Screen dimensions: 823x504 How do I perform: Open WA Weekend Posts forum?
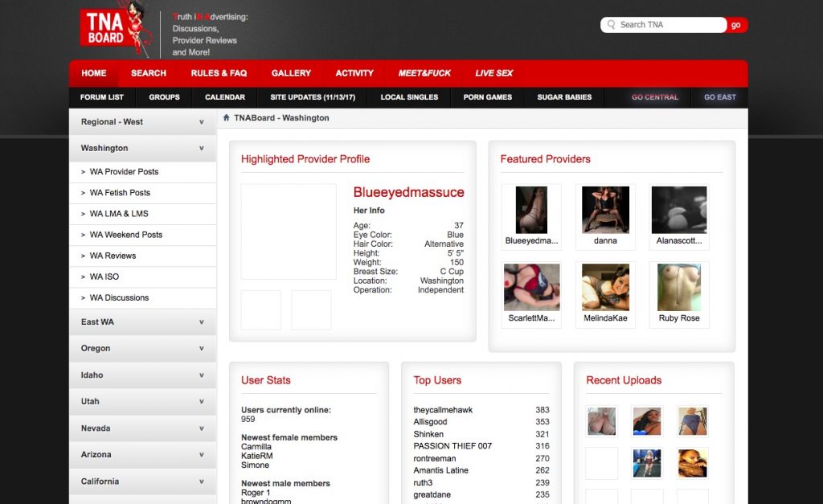click(x=143, y=235)
